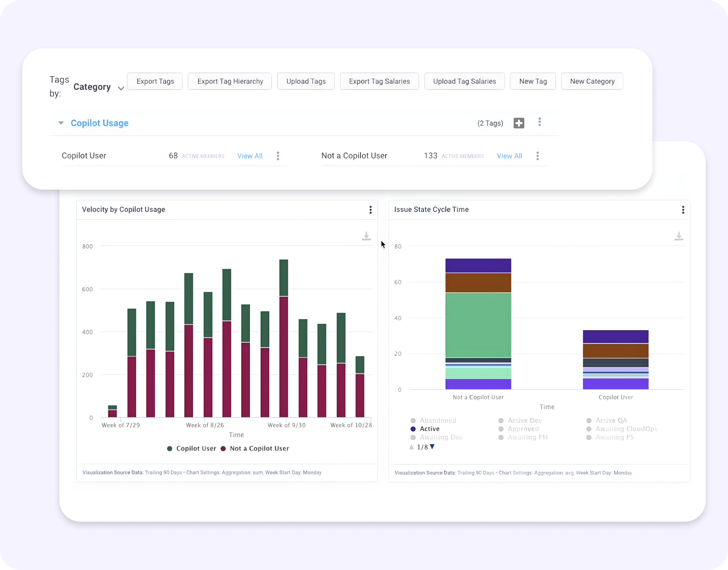
Task: Open the Velocity chart's three-dot menu
Action: pos(370,210)
